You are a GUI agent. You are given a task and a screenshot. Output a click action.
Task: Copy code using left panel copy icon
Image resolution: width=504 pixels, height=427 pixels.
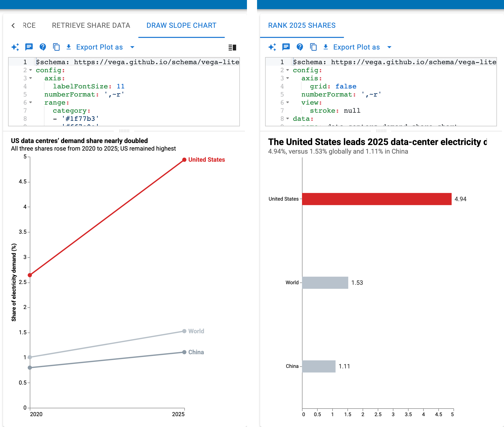[x=56, y=47]
